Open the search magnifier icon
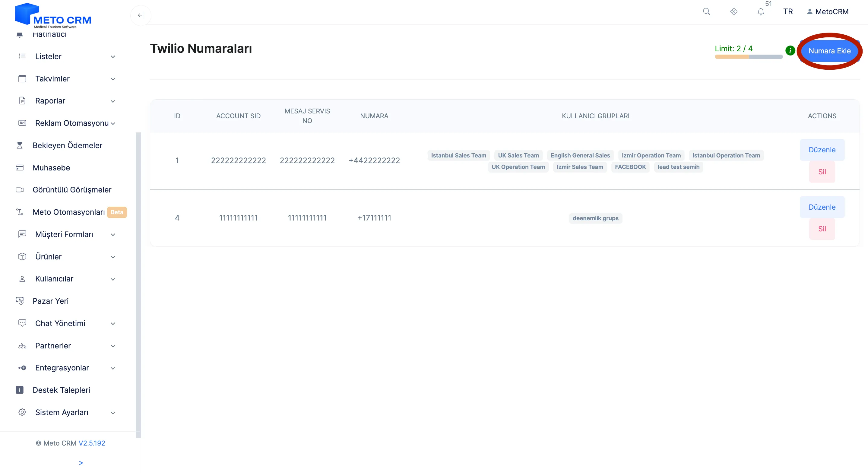This screenshot has height=473, width=868. click(x=707, y=12)
